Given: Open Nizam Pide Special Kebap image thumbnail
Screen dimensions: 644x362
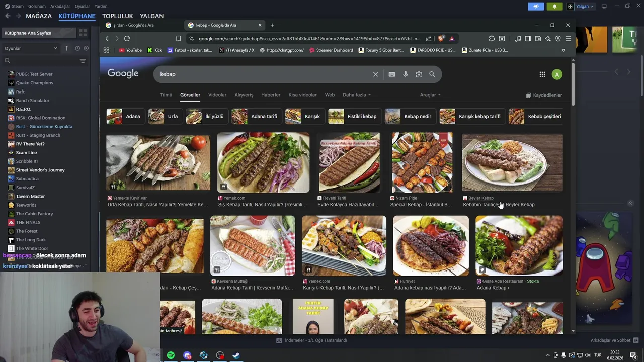Looking at the screenshot, I should tap(422, 162).
